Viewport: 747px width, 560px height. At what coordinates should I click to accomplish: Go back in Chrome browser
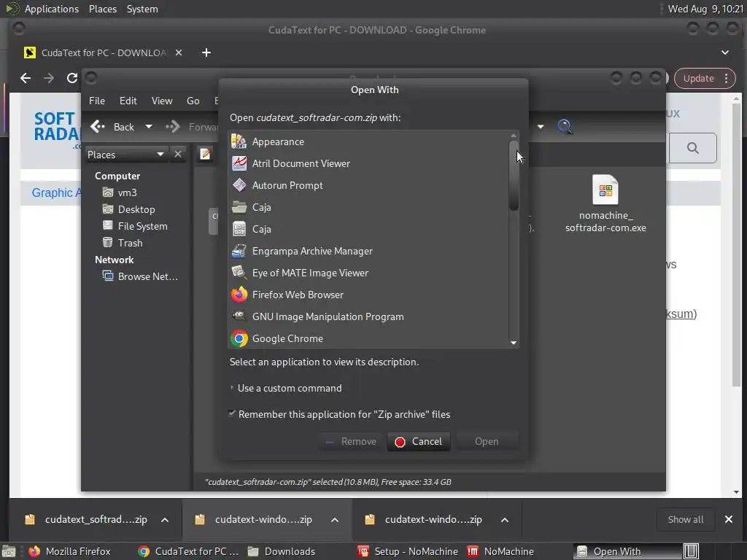tap(26, 78)
